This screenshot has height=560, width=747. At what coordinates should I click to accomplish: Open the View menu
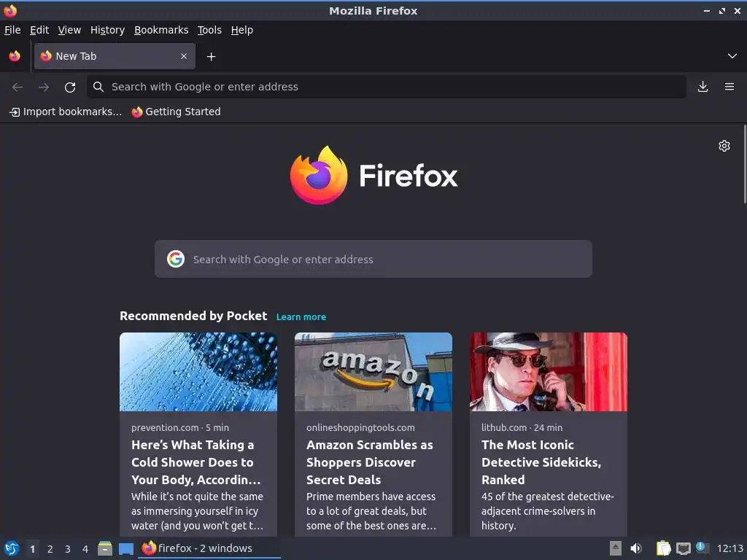[69, 30]
